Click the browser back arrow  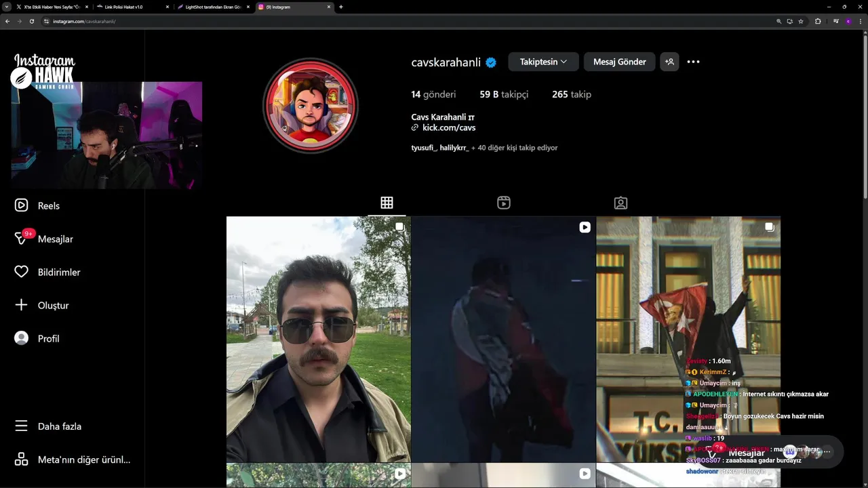click(x=7, y=21)
